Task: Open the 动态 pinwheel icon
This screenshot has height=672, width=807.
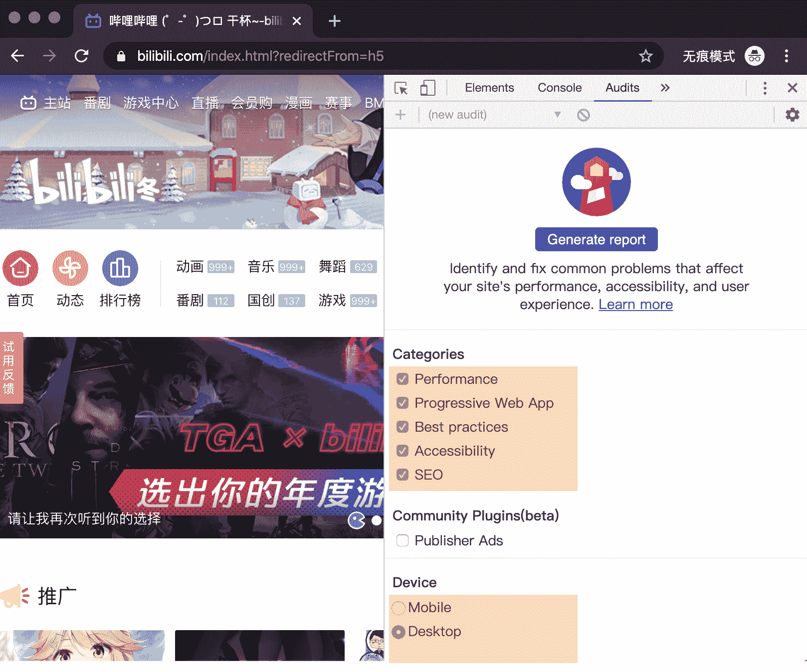Action: pyautogui.click(x=70, y=268)
